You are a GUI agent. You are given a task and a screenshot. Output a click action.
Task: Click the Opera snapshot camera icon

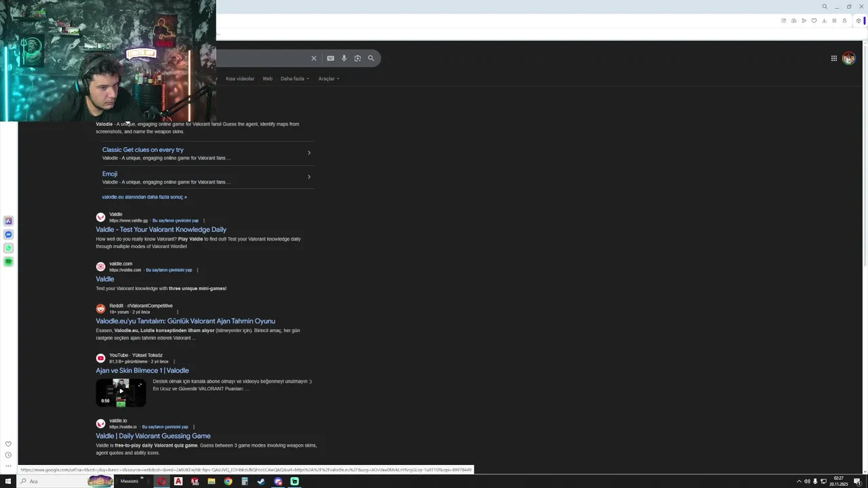pyautogui.click(x=793, y=21)
